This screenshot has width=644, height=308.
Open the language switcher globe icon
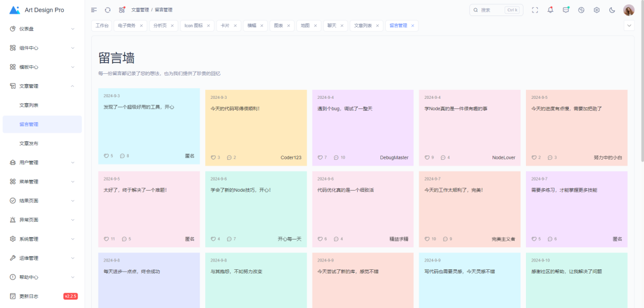point(581,10)
